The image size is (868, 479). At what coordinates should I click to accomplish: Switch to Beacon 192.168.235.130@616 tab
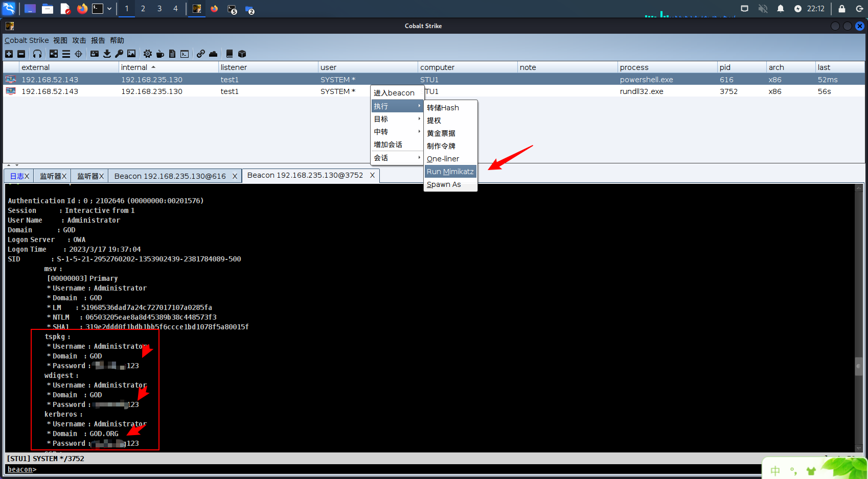tap(170, 176)
